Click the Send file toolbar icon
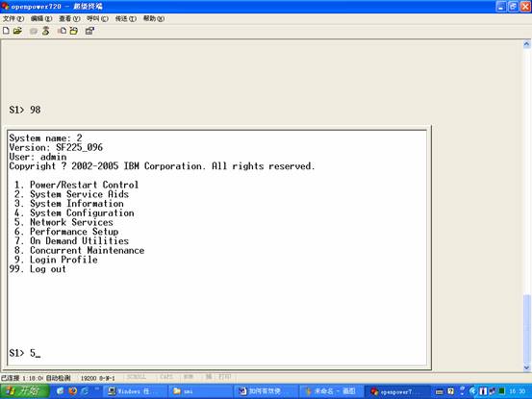Screen dimensions: 532x399 63,31
